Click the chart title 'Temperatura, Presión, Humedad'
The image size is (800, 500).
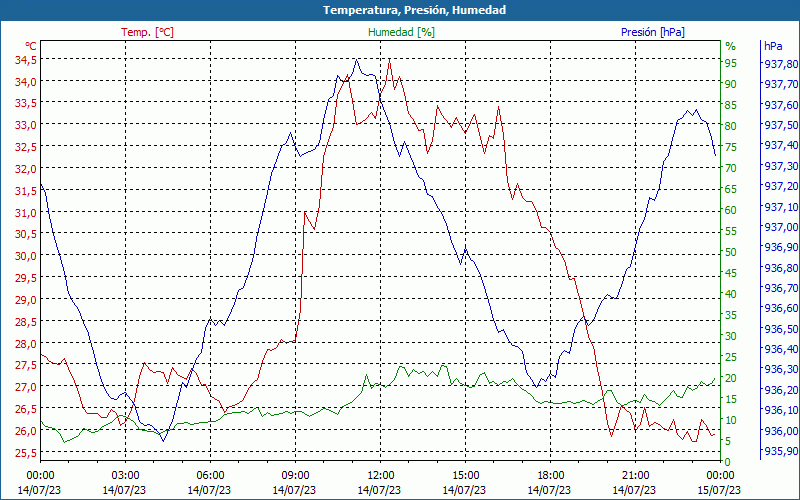[414, 10]
